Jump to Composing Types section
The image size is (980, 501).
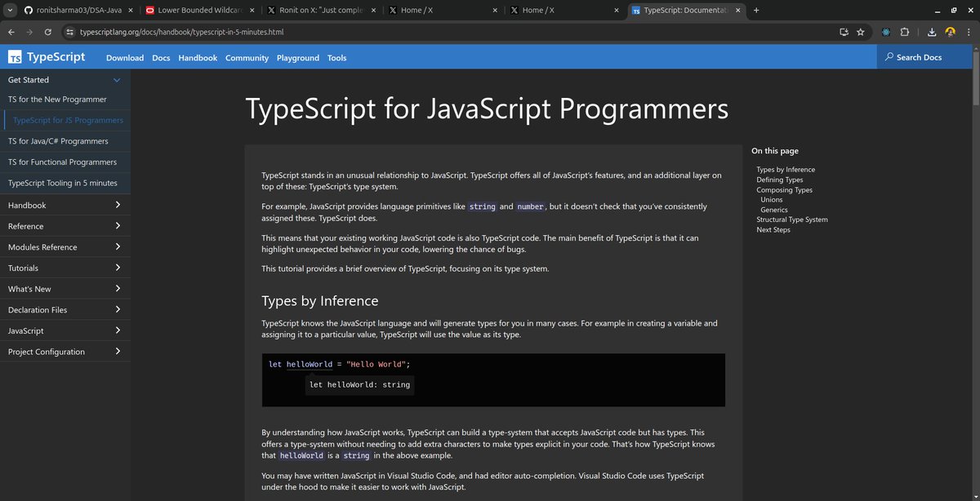(784, 190)
